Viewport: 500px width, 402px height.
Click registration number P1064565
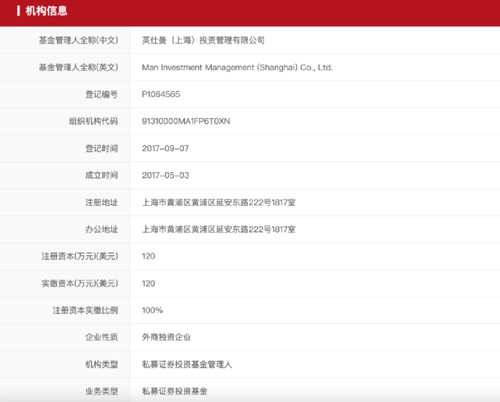[161, 94]
